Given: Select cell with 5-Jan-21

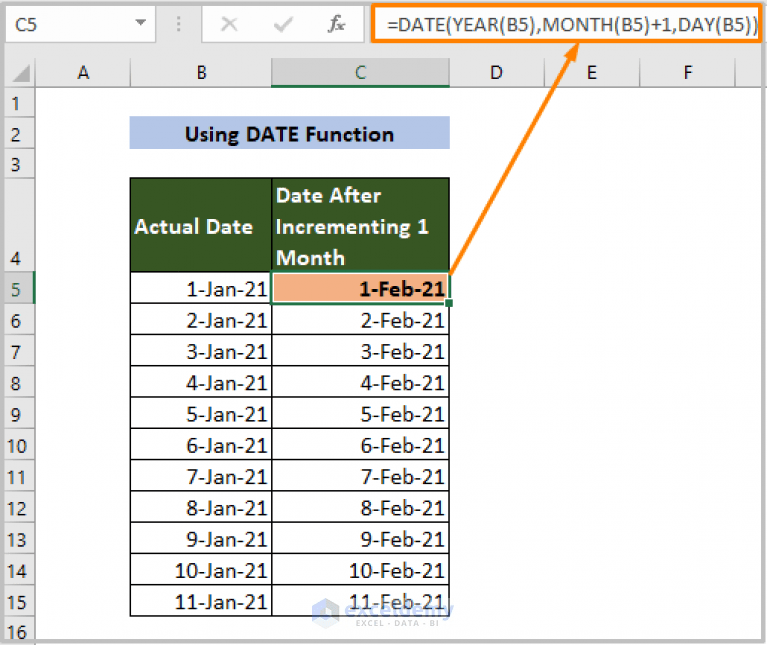Looking at the screenshot, I should pyautogui.click(x=201, y=414).
